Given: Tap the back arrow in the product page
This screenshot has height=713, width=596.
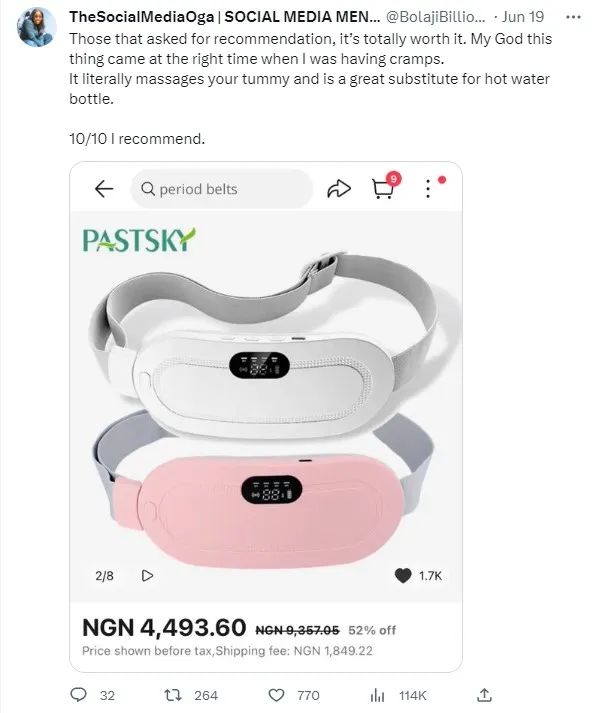Looking at the screenshot, I should (104, 188).
